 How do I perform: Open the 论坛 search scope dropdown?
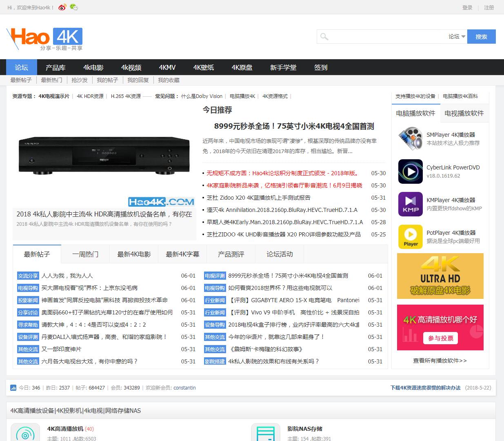click(x=457, y=36)
